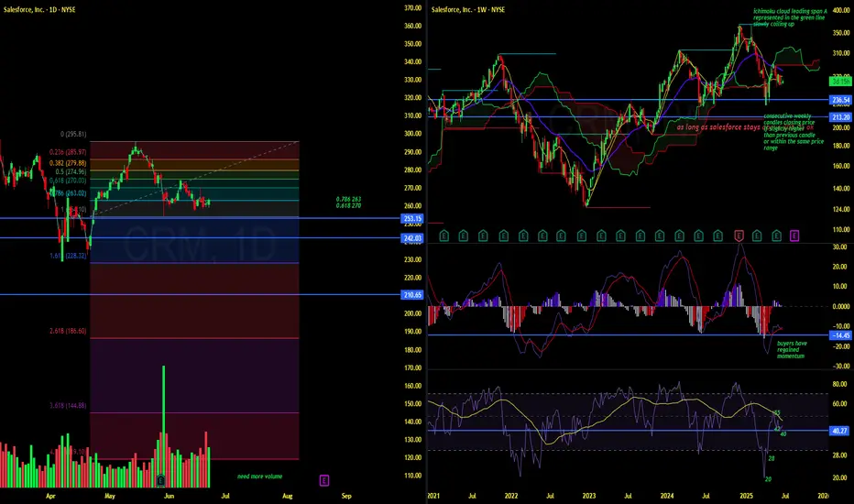Click 300.00 on the daily price scale
This screenshot has width=854, height=504.
point(413,134)
